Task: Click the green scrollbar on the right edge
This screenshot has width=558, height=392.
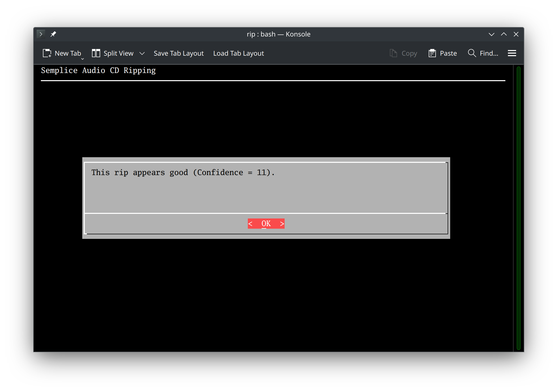Action: coord(519,204)
